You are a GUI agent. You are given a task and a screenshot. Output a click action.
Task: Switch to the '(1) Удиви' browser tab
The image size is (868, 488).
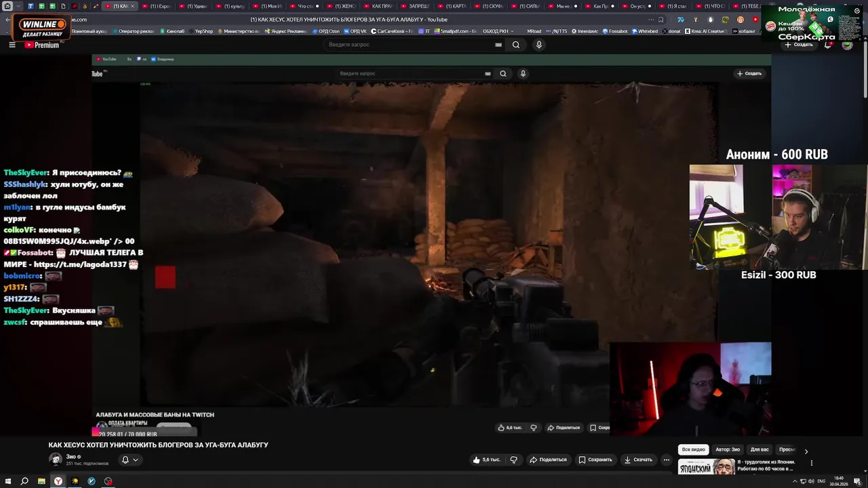click(x=193, y=6)
